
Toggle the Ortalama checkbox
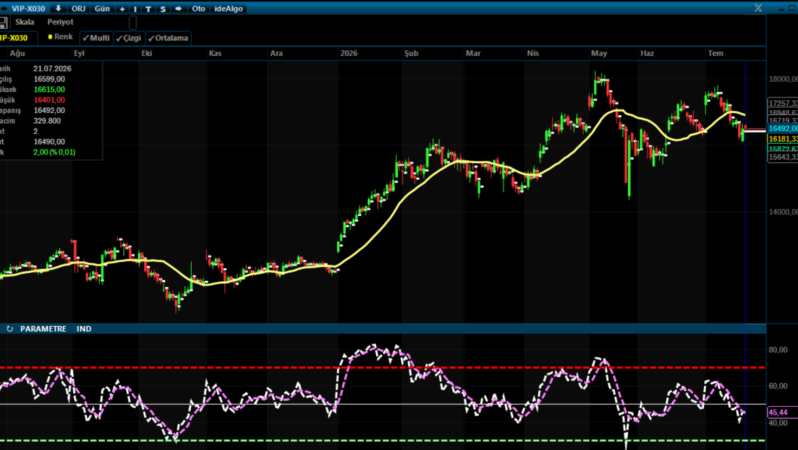click(x=168, y=38)
